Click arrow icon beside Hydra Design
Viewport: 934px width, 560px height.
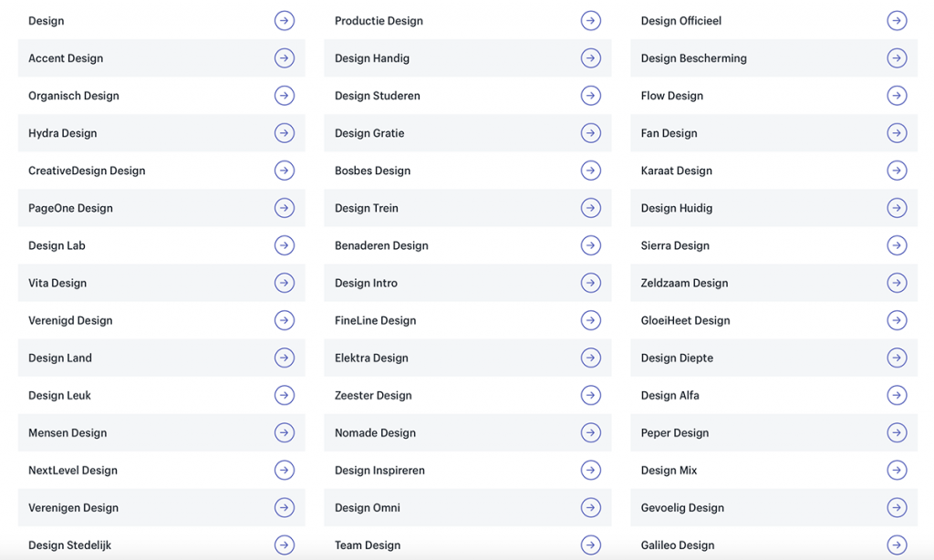pos(285,133)
